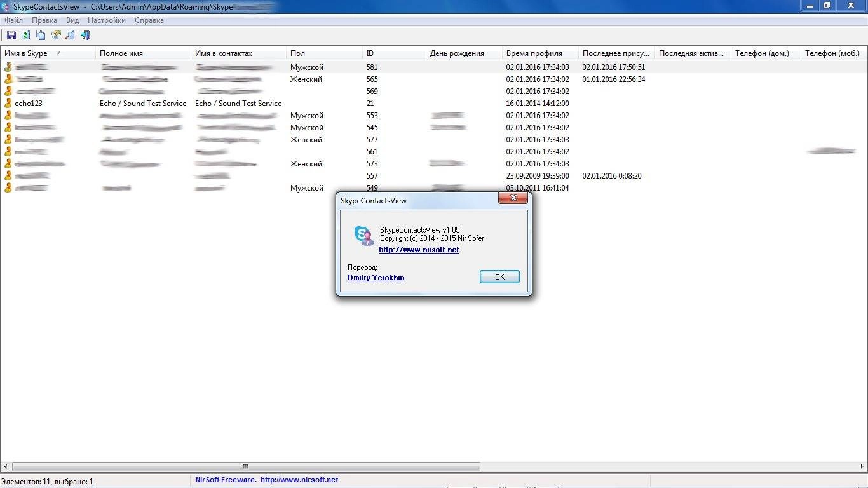Image resolution: width=868 pixels, height=488 pixels.
Task: Click Женский in row with ID 565
Action: pos(306,79)
